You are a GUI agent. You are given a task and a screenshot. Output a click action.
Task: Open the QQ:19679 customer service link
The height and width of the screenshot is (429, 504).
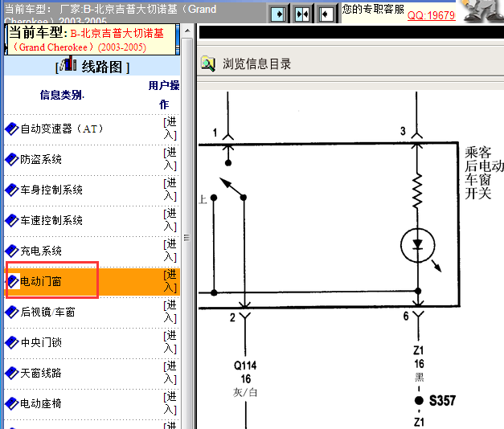pyautogui.click(x=431, y=15)
